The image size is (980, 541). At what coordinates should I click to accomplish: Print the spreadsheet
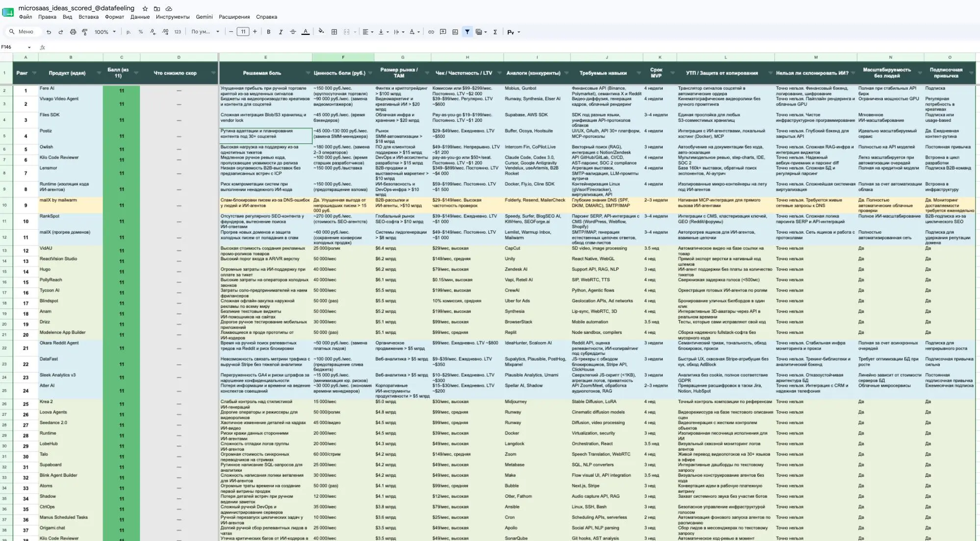(x=73, y=32)
